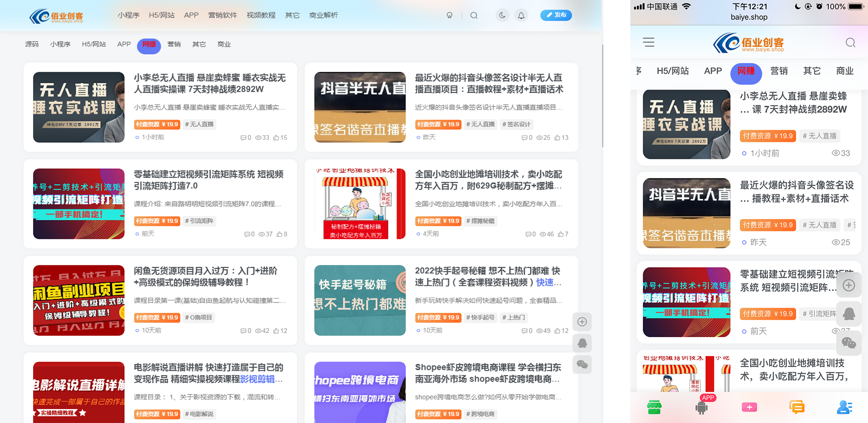This screenshot has height=423, width=868.
Task: Open the blue user profile icon in bottom bar
Action: [x=844, y=407]
